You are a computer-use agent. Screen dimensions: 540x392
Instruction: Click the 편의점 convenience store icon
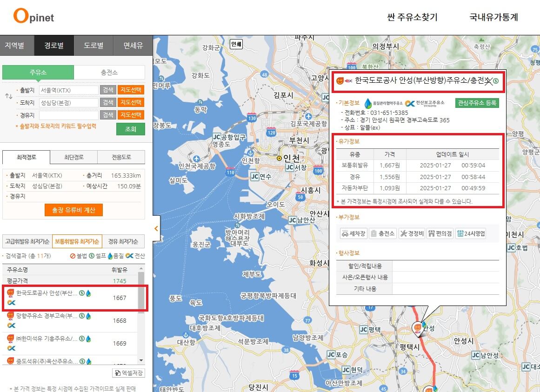(x=440, y=233)
